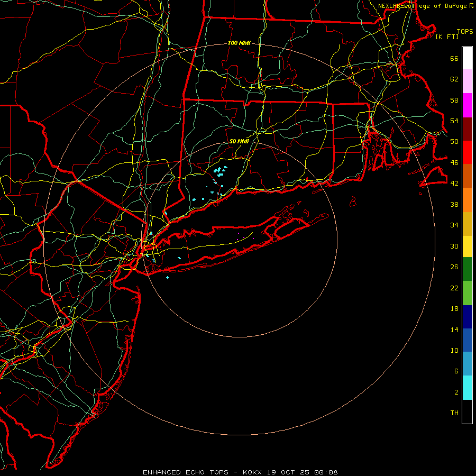Viewport: 476px width, 476px height.
Task: Click the legend value 6
Action: [x=456, y=371]
